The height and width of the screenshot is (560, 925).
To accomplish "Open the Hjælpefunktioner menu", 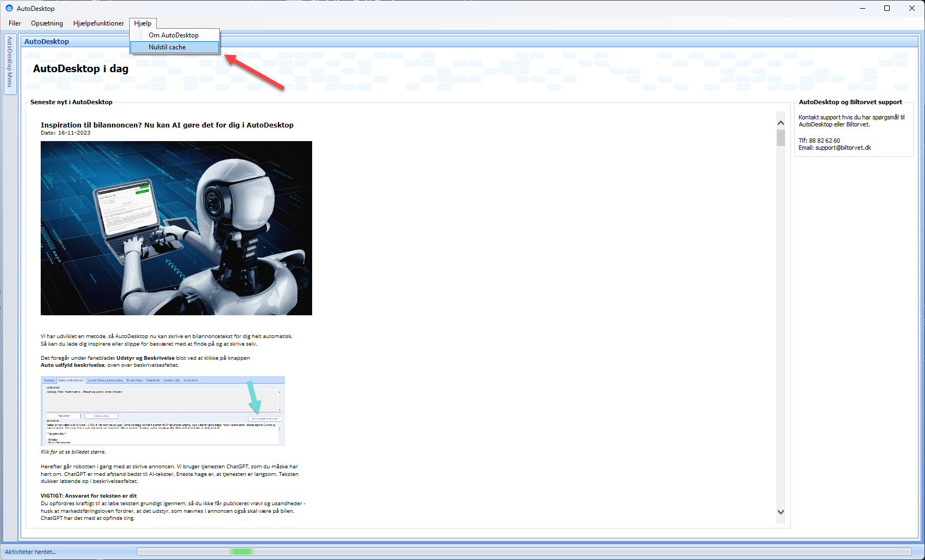I will tap(98, 23).
